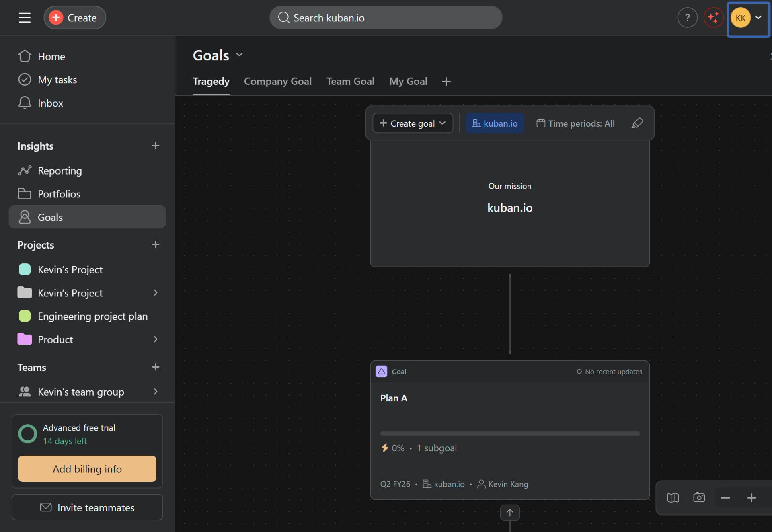The width and height of the screenshot is (772, 532).
Task: Go to Home in sidebar
Action: (87, 56)
